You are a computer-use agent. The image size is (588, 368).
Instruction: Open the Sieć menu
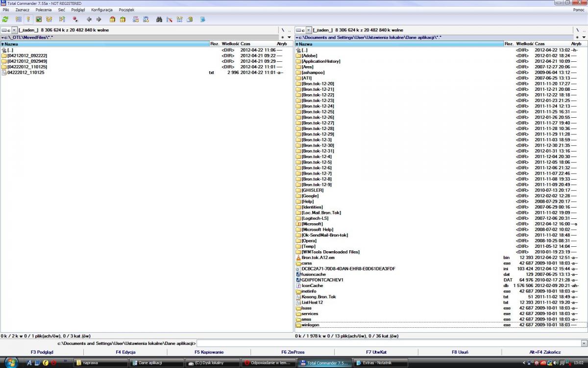(62, 10)
